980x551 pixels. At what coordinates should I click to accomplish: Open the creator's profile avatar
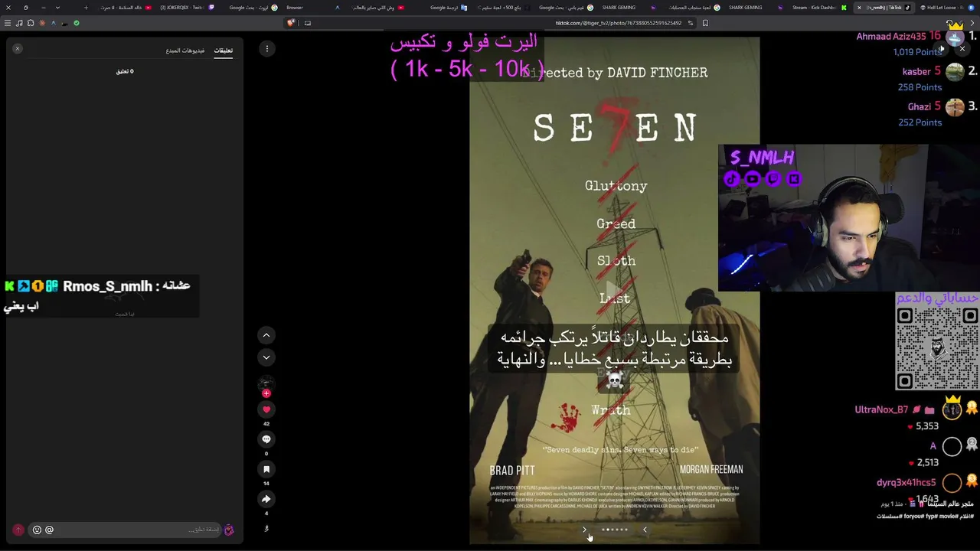266,383
